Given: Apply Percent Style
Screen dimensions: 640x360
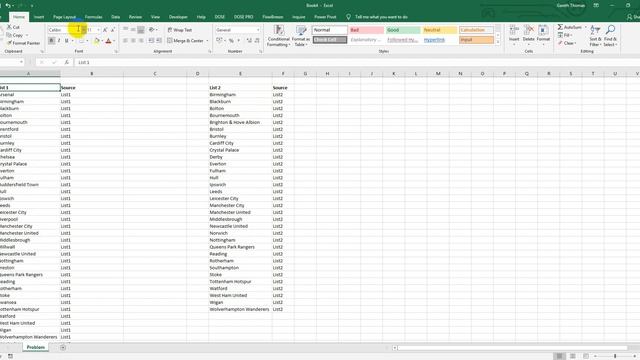Looking at the screenshot, I should point(231,41).
